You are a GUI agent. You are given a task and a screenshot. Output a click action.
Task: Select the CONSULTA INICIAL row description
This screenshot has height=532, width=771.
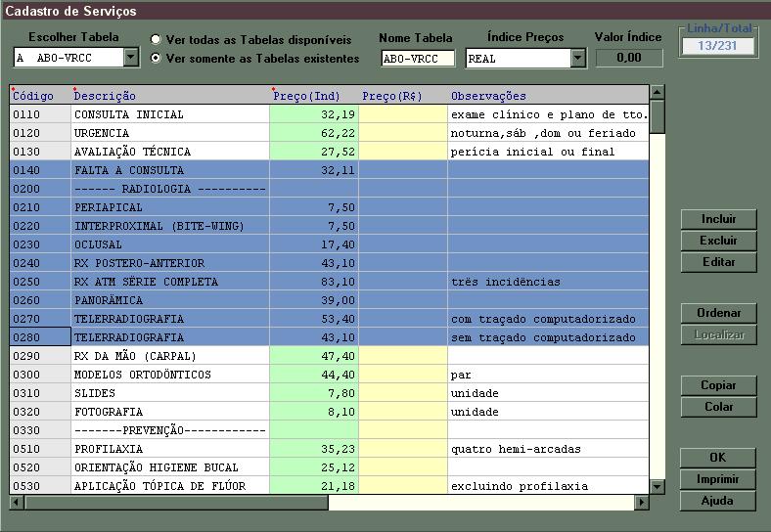point(170,114)
